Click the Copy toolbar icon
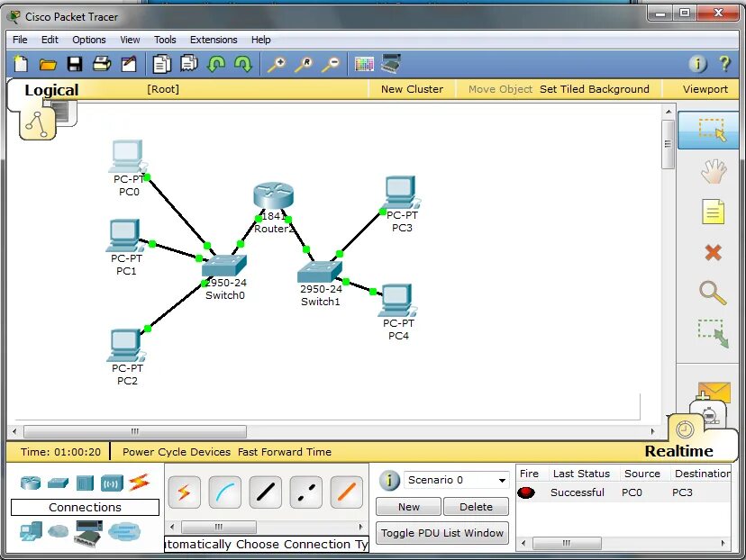The height and width of the screenshot is (560, 746). click(x=162, y=64)
